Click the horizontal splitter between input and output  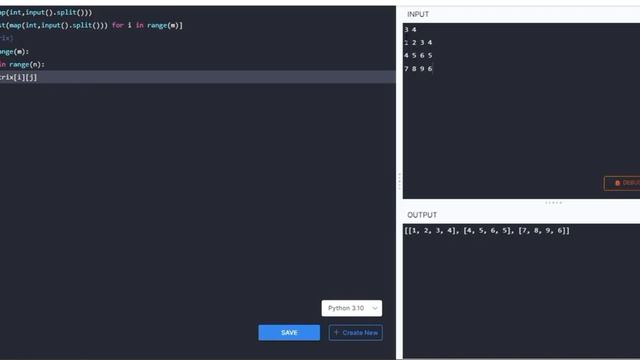coord(553,202)
